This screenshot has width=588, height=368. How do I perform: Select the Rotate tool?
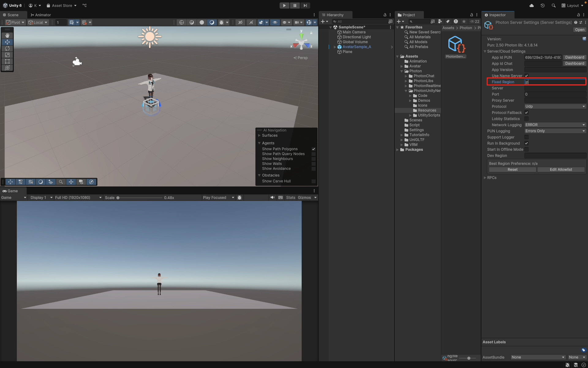(7, 48)
